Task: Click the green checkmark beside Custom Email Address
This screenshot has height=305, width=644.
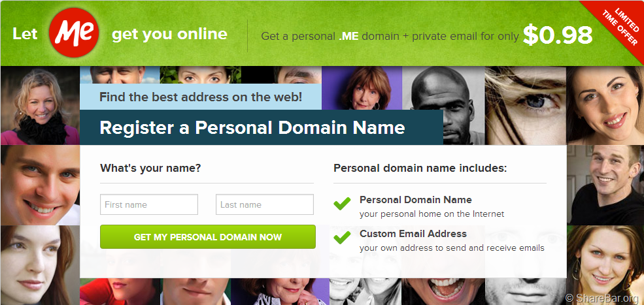Action: point(342,237)
